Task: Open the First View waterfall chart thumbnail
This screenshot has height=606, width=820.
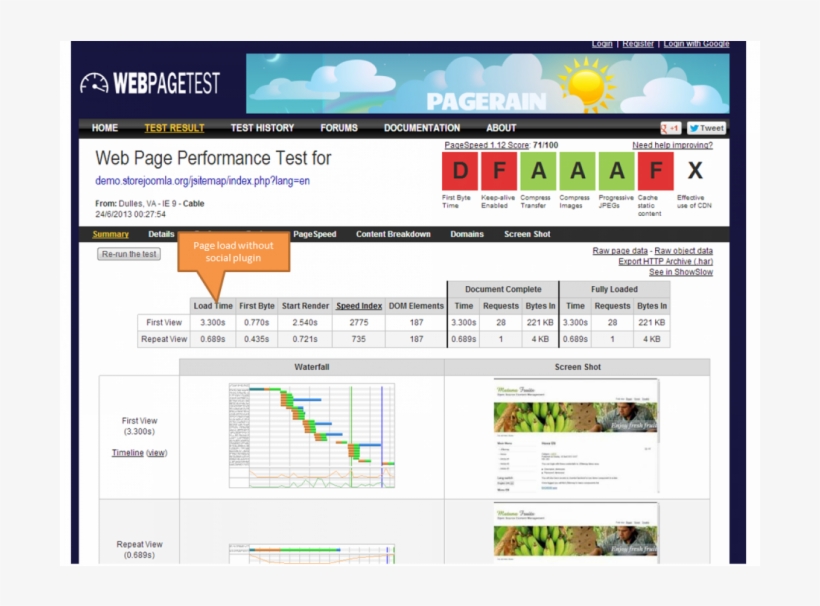Action: [x=311, y=436]
